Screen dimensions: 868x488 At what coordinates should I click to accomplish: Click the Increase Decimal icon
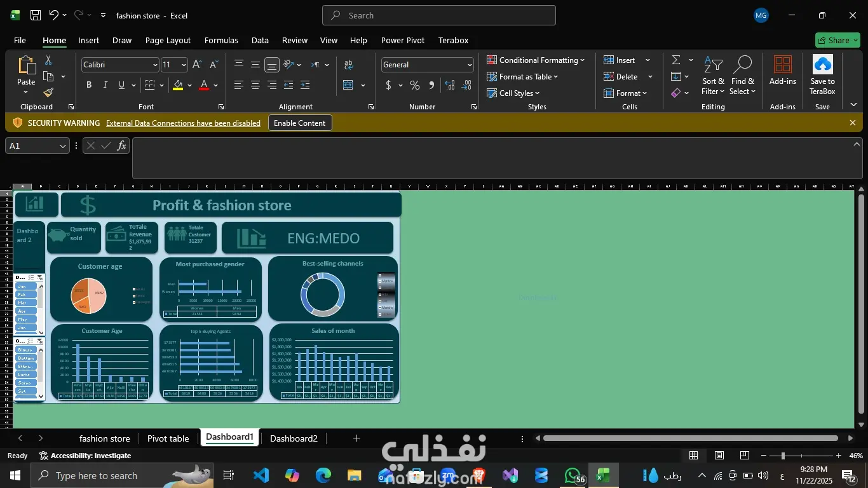point(450,85)
